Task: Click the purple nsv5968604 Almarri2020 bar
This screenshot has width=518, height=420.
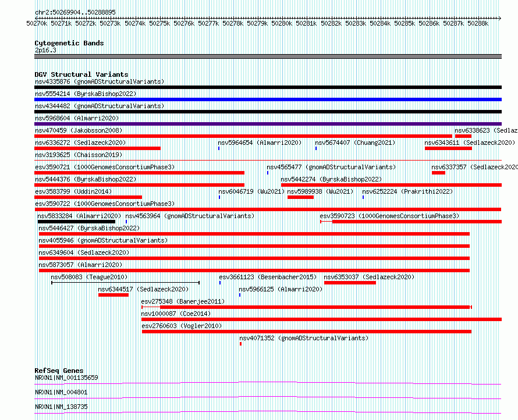Action: (x=268, y=124)
